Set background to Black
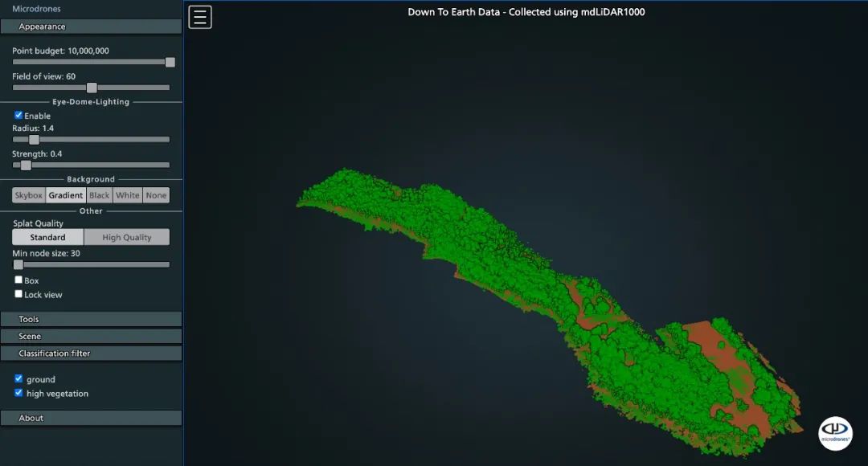The height and width of the screenshot is (466, 868). 100,195
